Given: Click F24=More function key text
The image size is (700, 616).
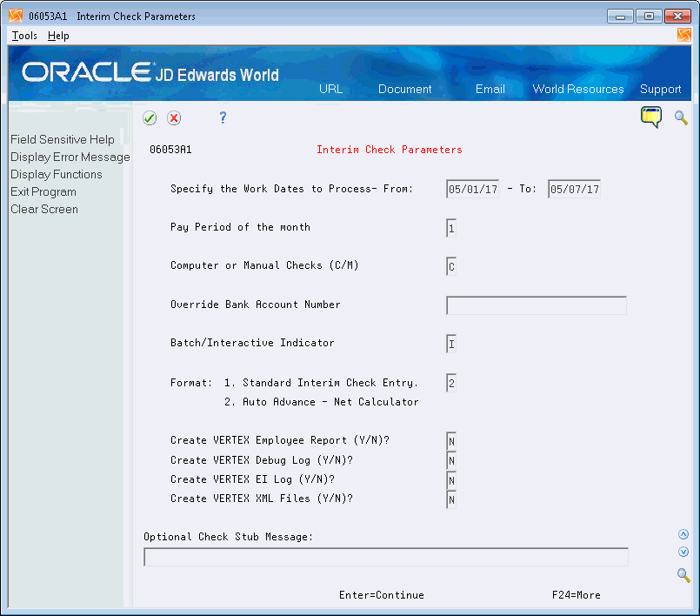Looking at the screenshot, I should [576, 595].
